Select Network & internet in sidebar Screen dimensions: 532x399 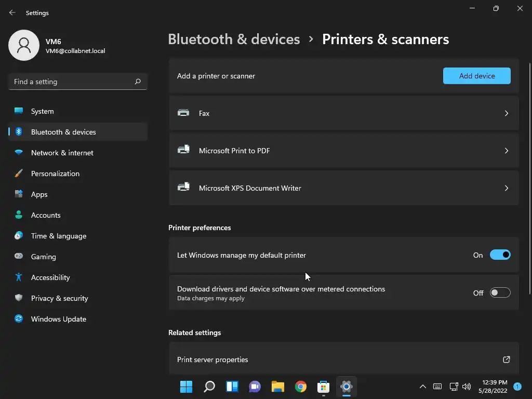(78, 153)
